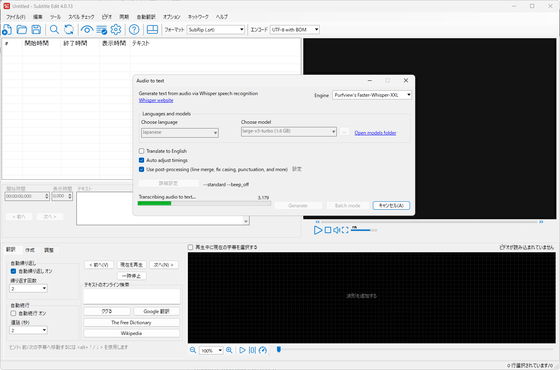Click the Save floppy disk icon

point(36,30)
